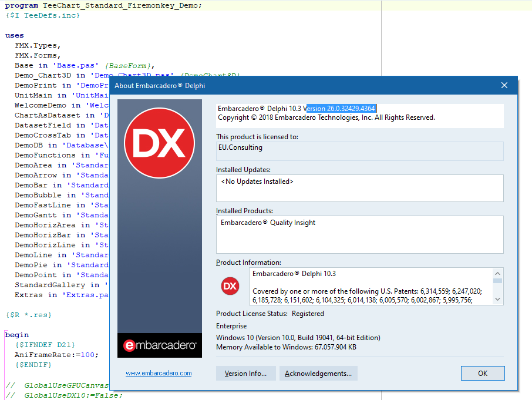Viewport: 532px width, 400px height.
Task: Click the DemoFastLine unit line in editor
Action: pos(62,205)
